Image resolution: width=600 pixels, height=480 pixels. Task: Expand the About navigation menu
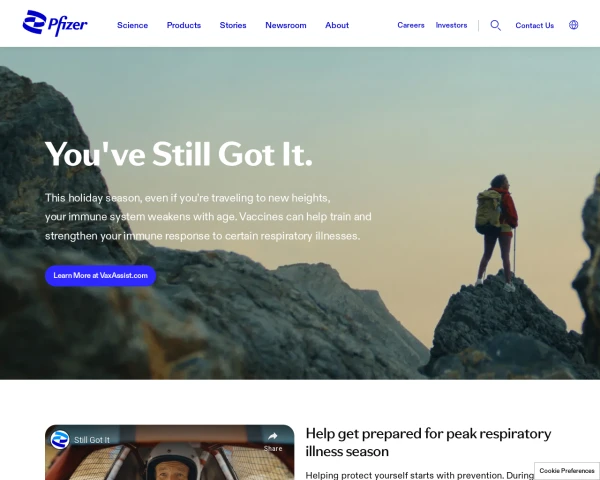(337, 25)
